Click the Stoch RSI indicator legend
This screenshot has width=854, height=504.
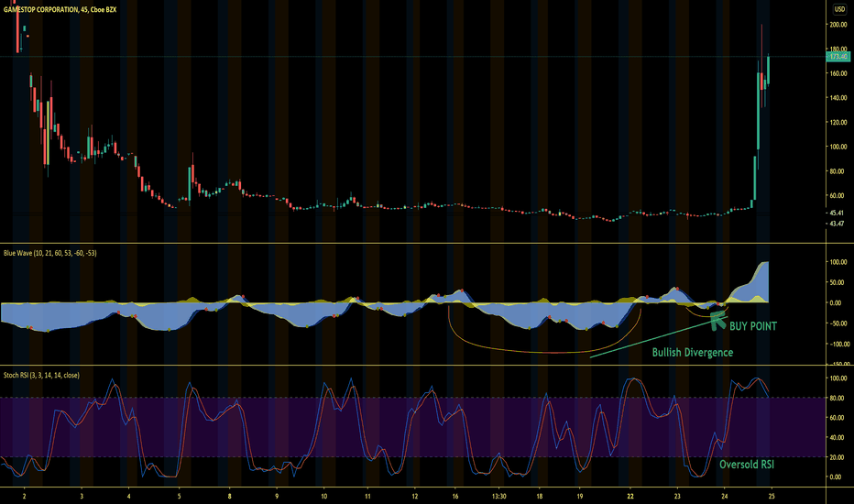click(x=41, y=375)
